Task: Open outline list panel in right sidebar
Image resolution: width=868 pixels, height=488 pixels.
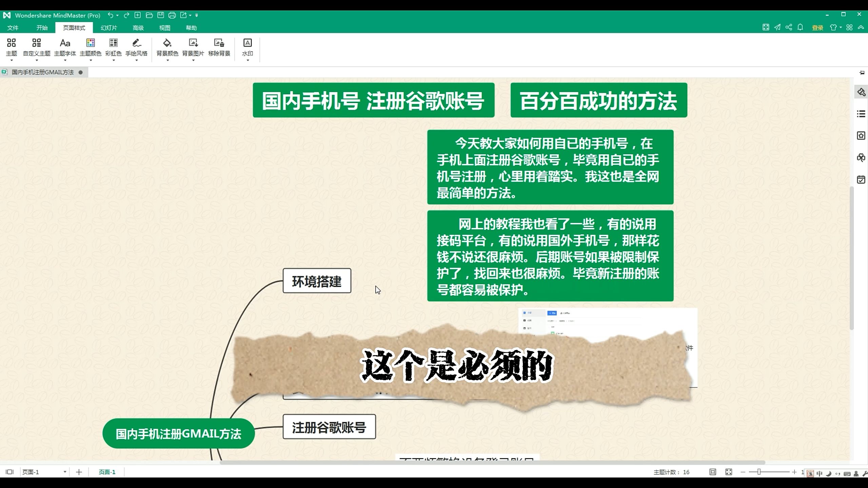Action: click(861, 114)
